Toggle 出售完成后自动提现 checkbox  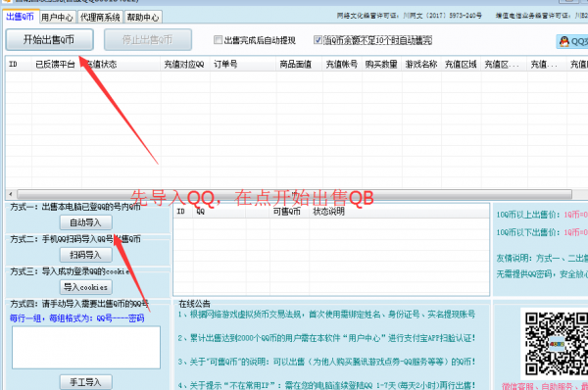[x=218, y=40]
